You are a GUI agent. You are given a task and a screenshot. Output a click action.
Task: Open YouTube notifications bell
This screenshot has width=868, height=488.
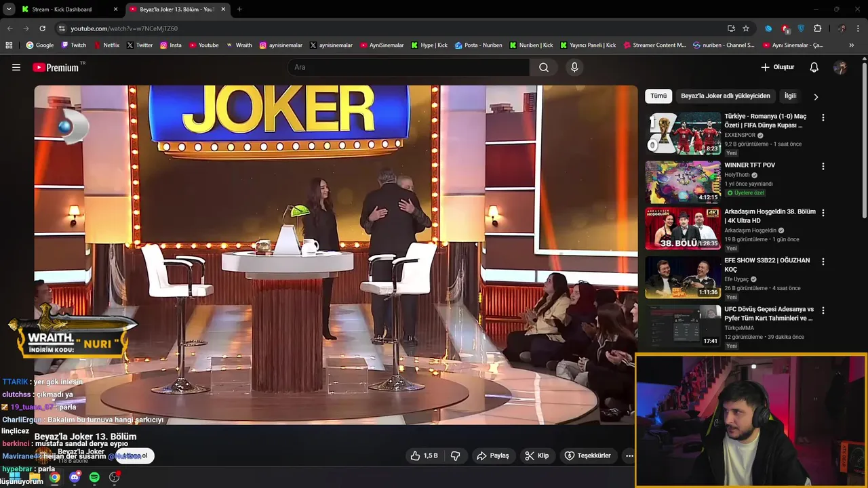tap(814, 67)
